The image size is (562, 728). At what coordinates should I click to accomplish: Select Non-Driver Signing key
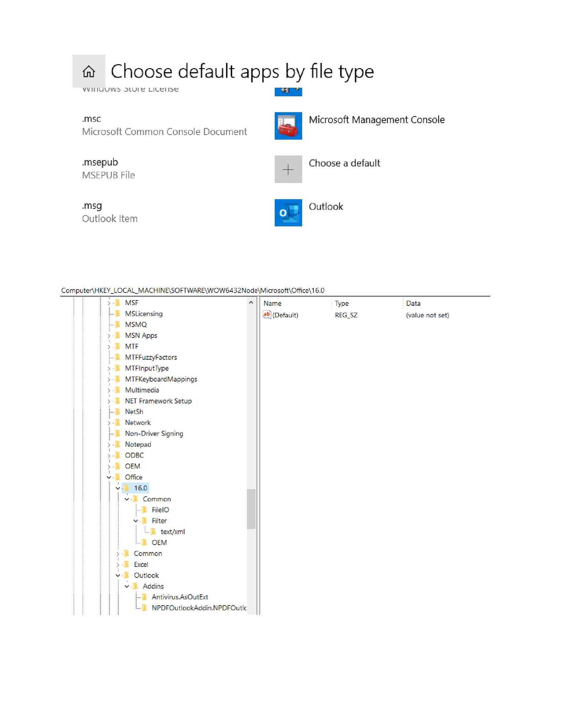coord(154,434)
